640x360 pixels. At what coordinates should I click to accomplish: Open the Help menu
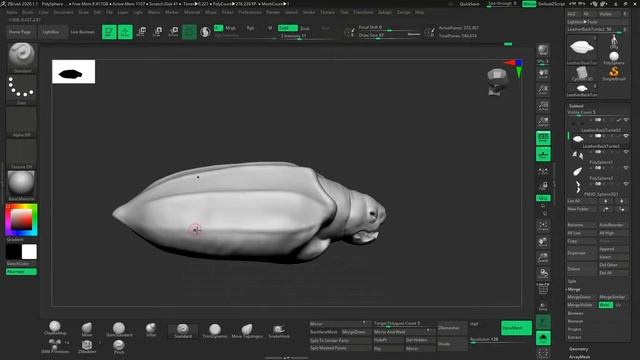click(x=419, y=12)
